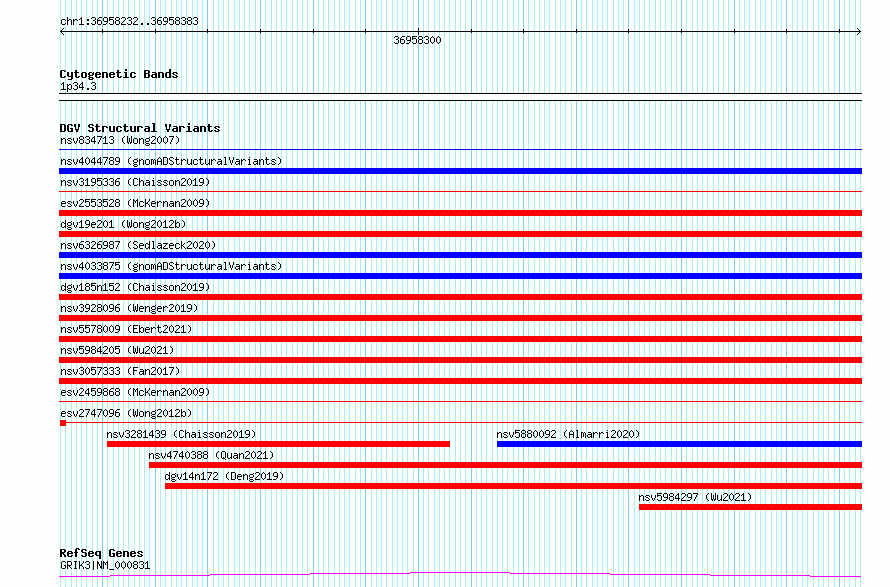Select the esv2747096 (Wong2012b) label
890x587 pixels.
click(x=126, y=413)
